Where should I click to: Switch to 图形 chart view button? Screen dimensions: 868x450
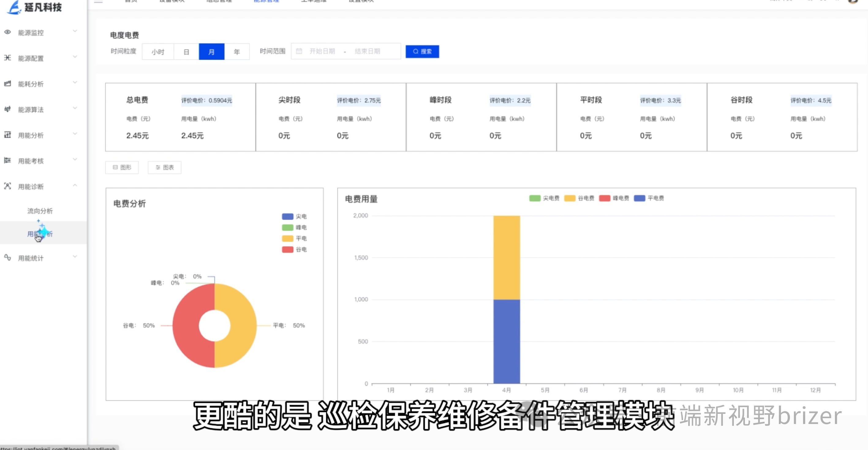122,167
